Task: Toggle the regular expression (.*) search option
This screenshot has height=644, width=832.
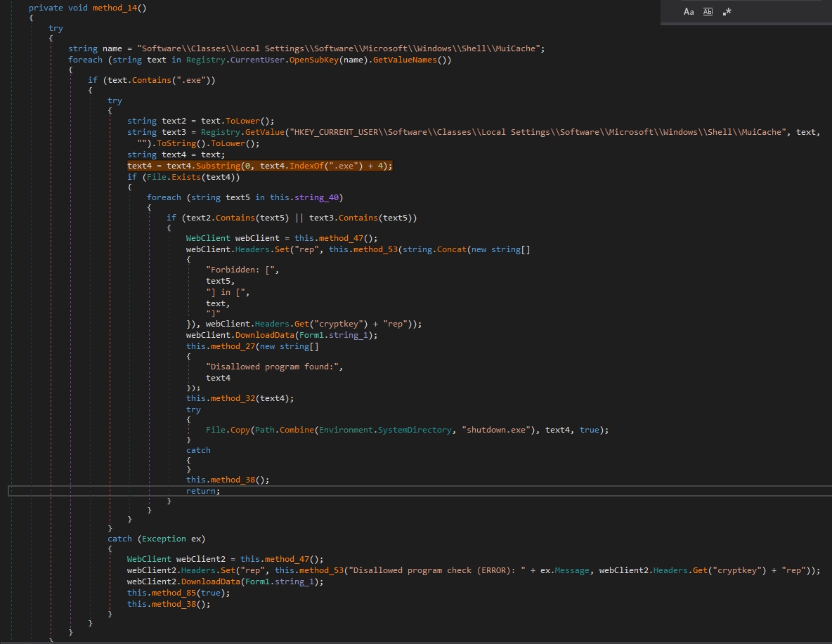Action: pyautogui.click(x=727, y=12)
